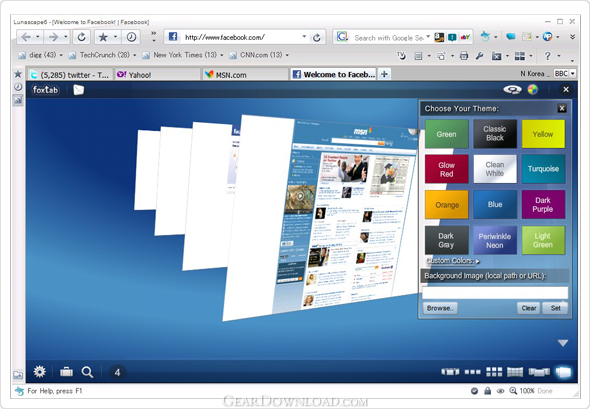Toggle the favorites star sidebar icon
Image resolution: width=590 pixels, height=409 pixels.
(18, 74)
